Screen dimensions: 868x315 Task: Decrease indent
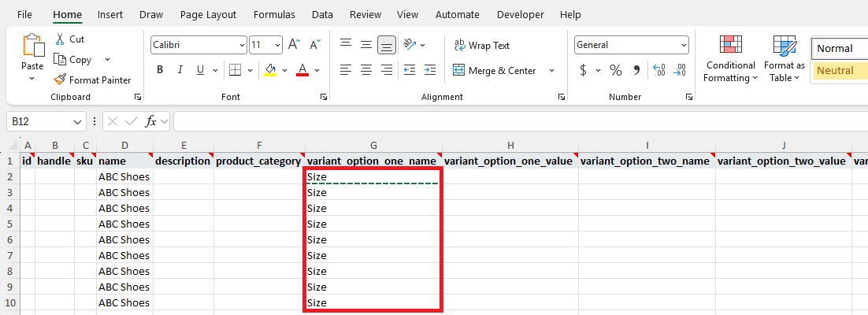click(x=410, y=70)
